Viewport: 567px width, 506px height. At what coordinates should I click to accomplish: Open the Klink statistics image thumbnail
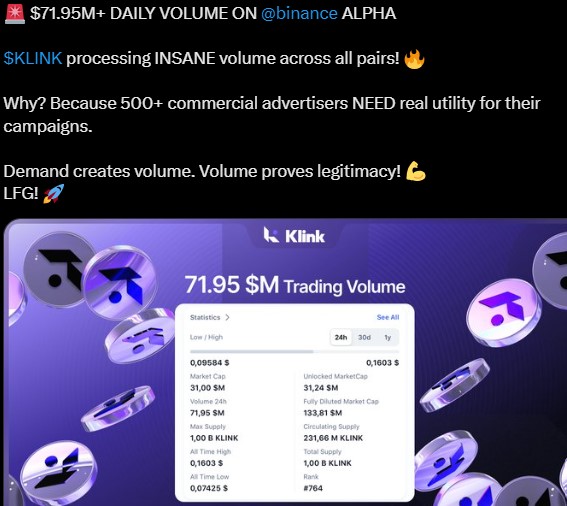tap(285, 362)
